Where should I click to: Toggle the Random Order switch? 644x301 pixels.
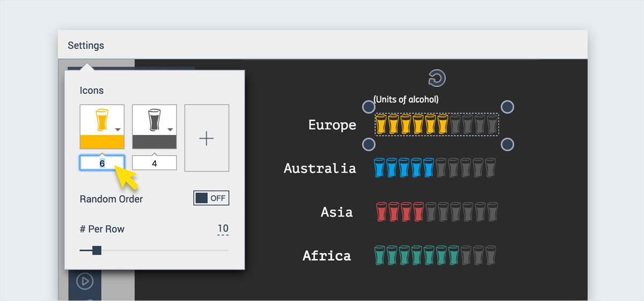(x=211, y=198)
